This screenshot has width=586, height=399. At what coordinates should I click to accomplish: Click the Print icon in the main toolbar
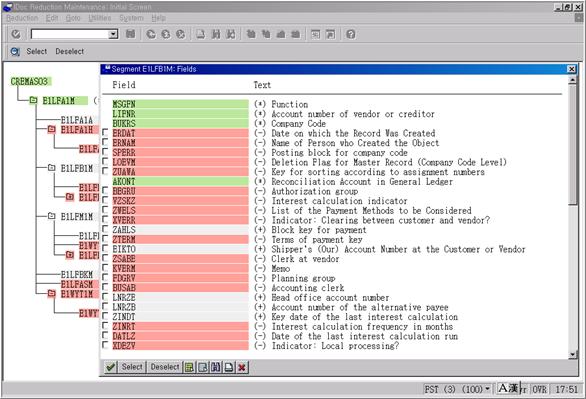201,34
